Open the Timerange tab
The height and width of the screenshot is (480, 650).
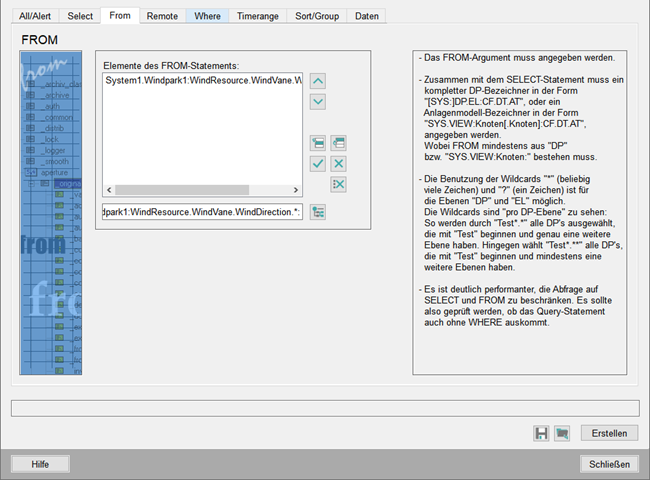pos(259,16)
